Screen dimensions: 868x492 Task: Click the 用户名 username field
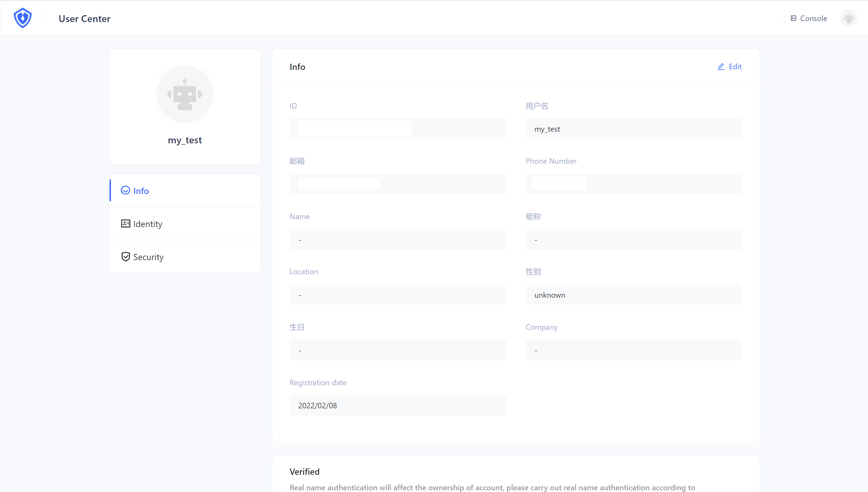click(x=634, y=129)
